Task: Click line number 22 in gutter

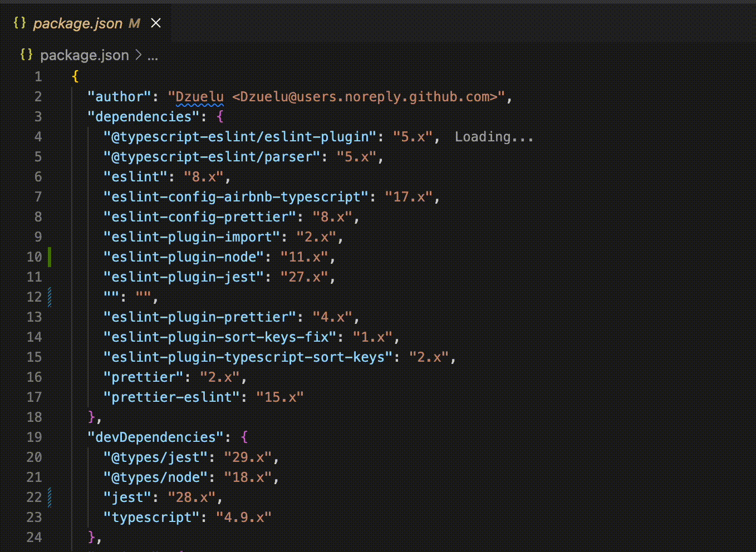Action: (x=34, y=497)
